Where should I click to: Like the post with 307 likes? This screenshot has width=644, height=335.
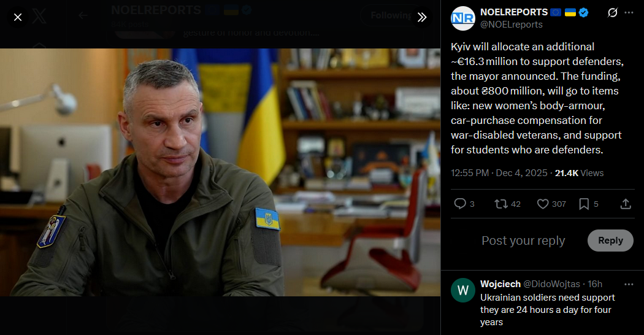[x=543, y=204]
